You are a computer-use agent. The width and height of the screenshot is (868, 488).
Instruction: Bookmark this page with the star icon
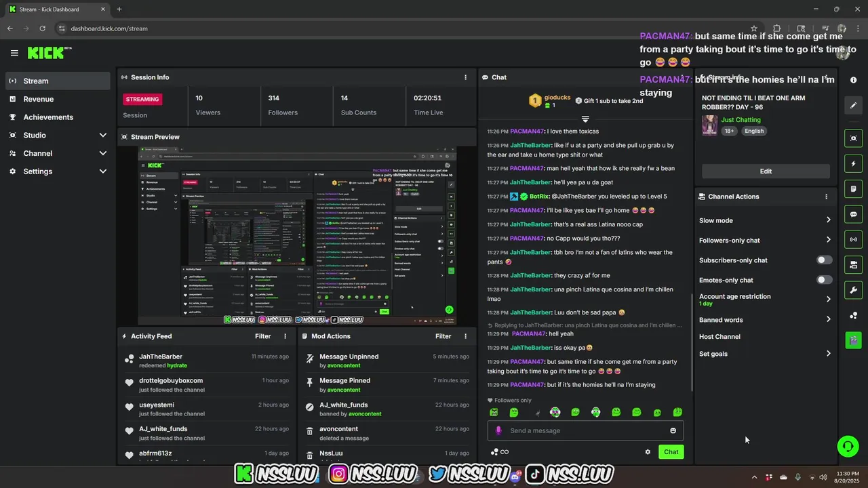click(754, 28)
